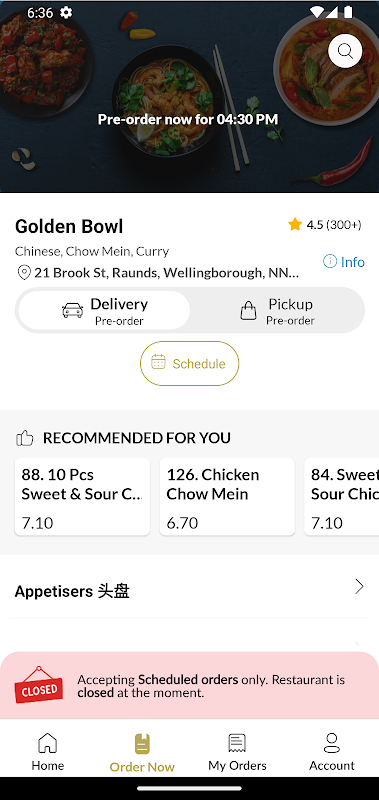The height and width of the screenshot is (800, 379).
Task: Click the red Closed sign icon
Action: pos(38,685)
